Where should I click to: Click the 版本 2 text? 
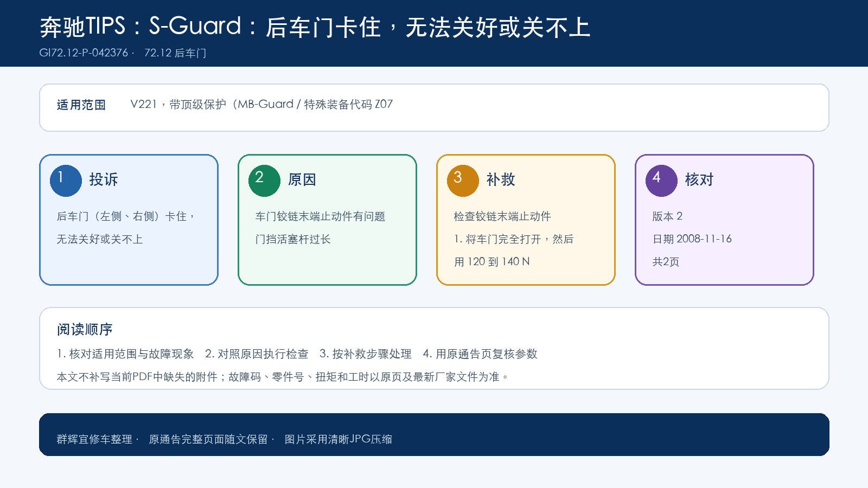point(668,216)
